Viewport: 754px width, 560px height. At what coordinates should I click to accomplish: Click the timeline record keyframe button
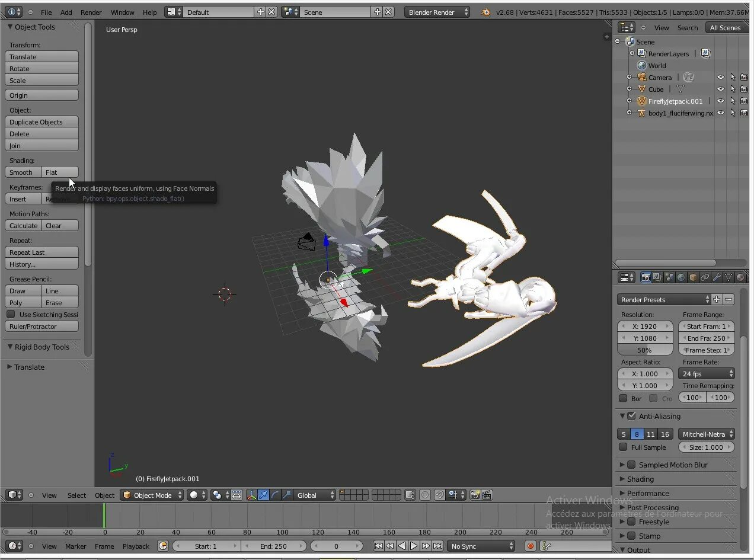click(x=531, y=546)
